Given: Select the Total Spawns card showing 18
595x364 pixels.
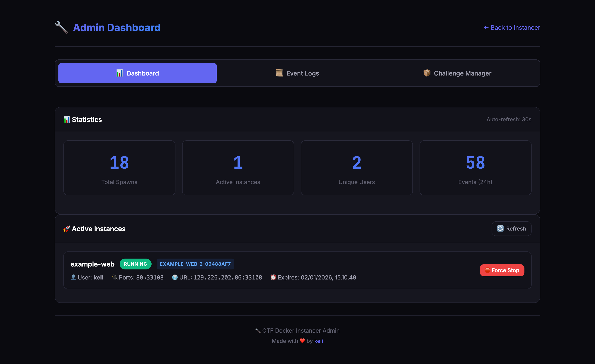Looking at the screenshot, I should [119, 168].
